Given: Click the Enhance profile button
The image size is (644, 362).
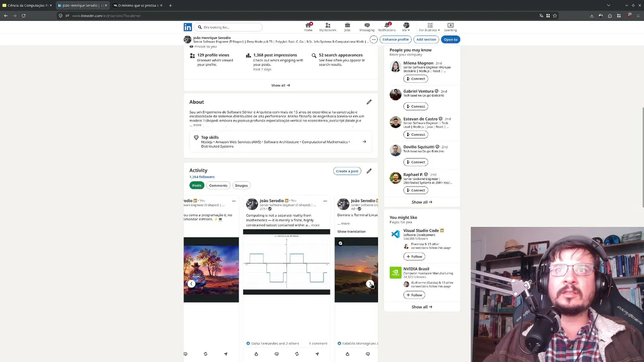Looking at the screenshot, I should point(395,39).
